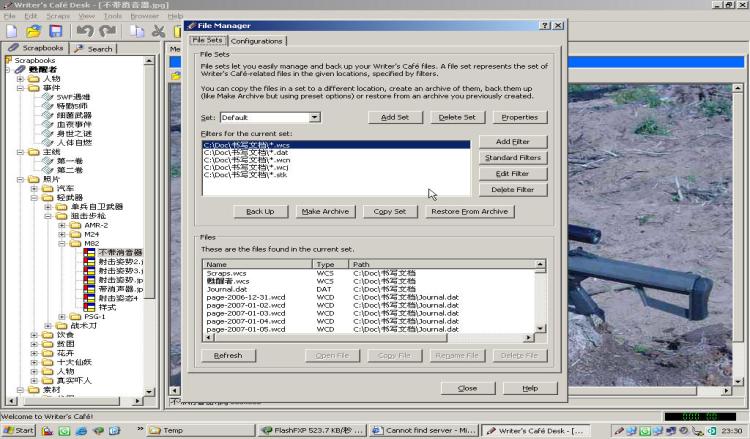750x439 pixels.
Task: Open the Tools menu
Action: click(112, 16)
